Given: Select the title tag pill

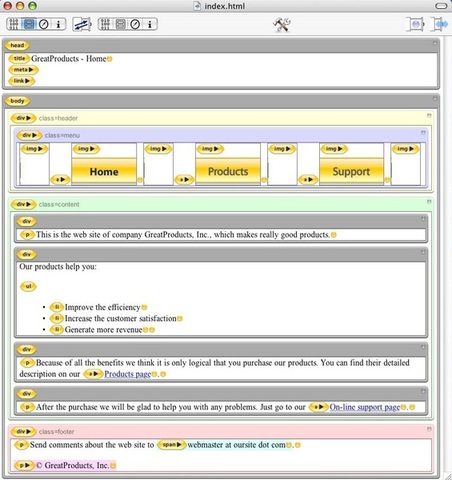Looking at the screenshot, I should [x=19, y=59].
